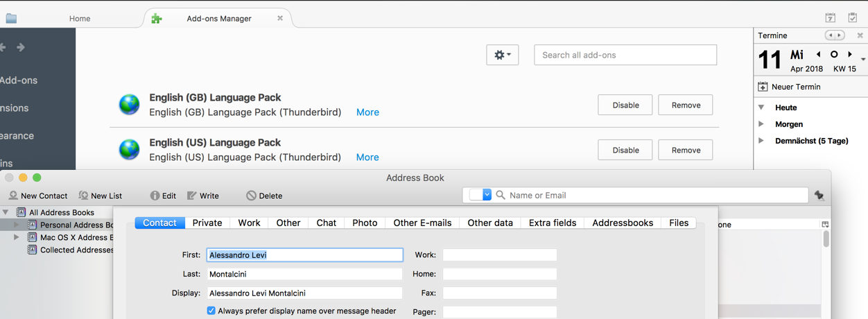
Task: Create Neuer Termin event
Action: (x=789, y=87)
